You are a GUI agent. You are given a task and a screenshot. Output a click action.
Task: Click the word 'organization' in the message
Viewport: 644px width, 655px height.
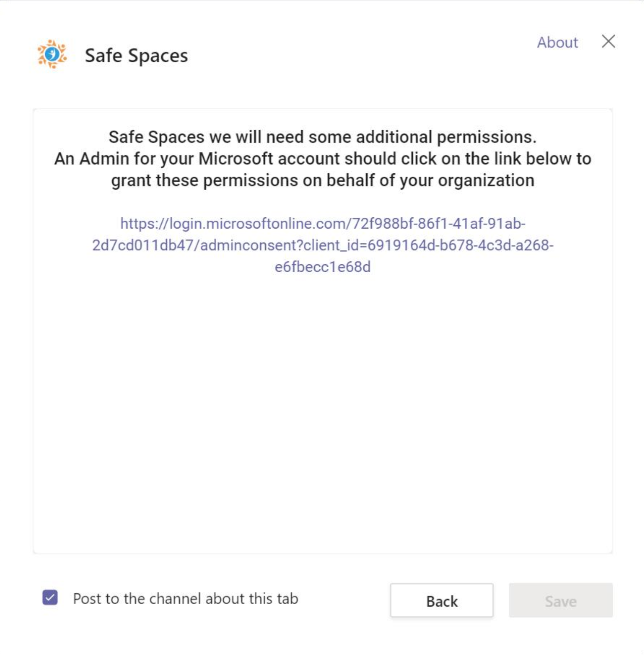pos(486,180)
